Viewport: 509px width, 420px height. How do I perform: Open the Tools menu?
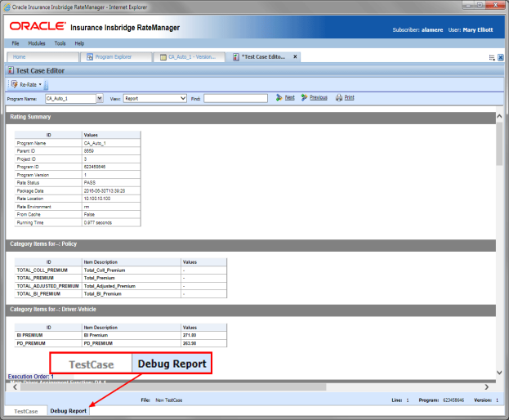click(x=60, y=43)
